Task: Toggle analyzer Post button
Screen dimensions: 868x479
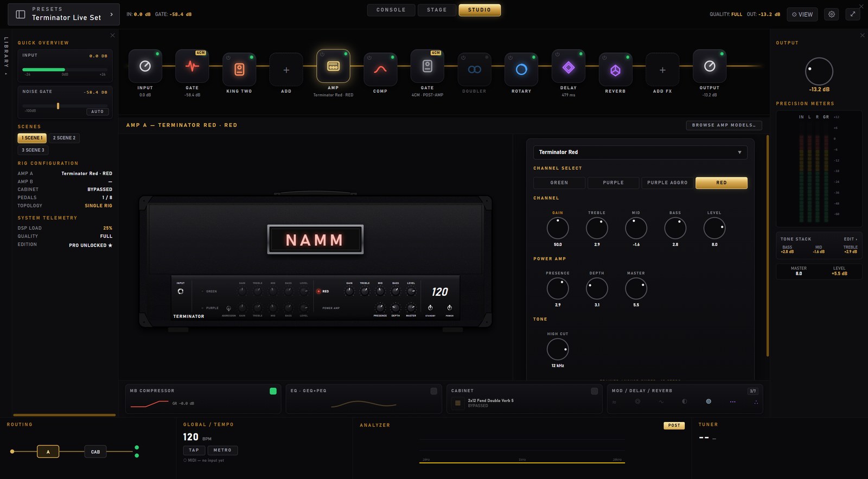Action: [x=674, y=426]
